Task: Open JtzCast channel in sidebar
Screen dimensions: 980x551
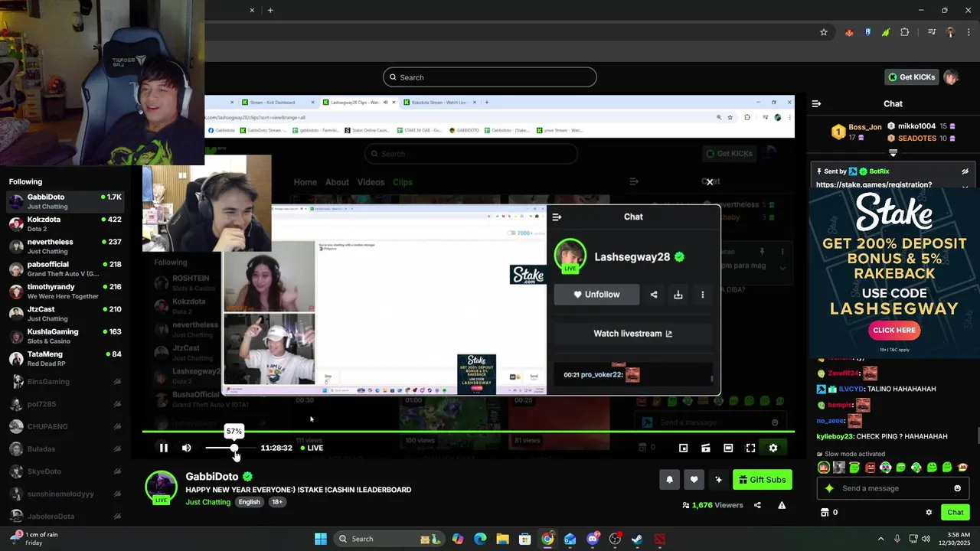Action: tap(64, 313)
